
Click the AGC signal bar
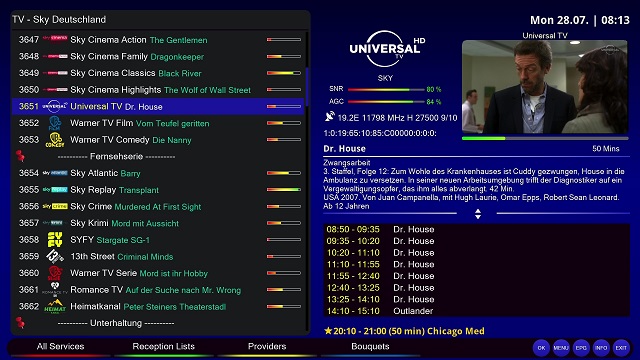click(x=386, y=102)
